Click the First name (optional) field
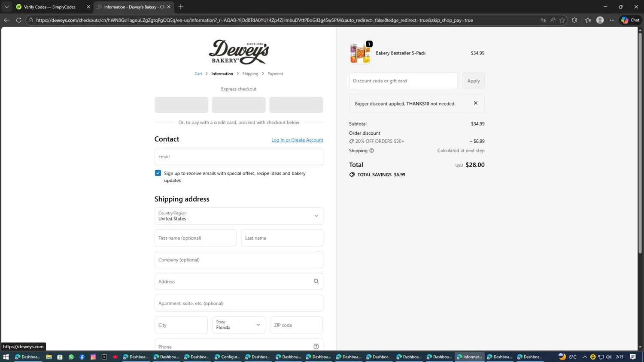The image size is (644, 362). pos(195,238)
